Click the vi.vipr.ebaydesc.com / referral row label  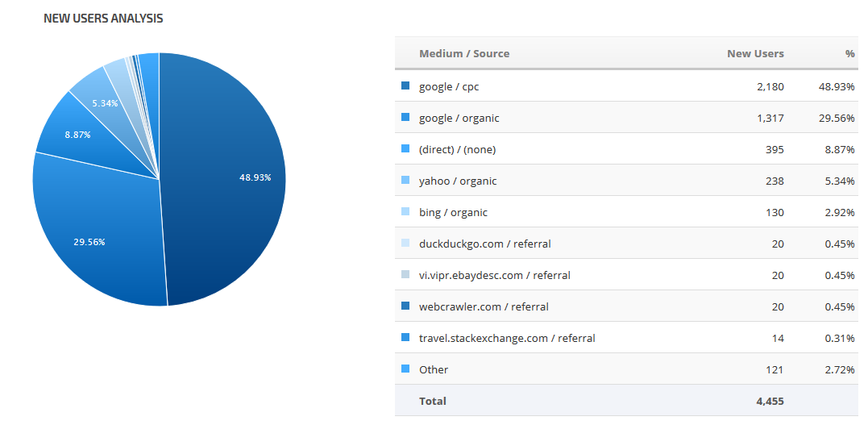pos(494,275)
